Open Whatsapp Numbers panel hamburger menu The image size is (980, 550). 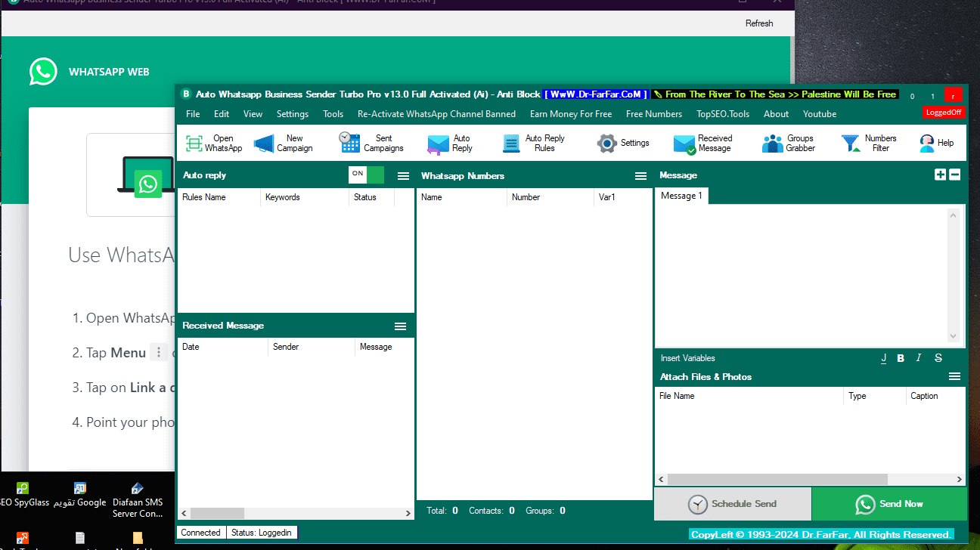point(640,176)
